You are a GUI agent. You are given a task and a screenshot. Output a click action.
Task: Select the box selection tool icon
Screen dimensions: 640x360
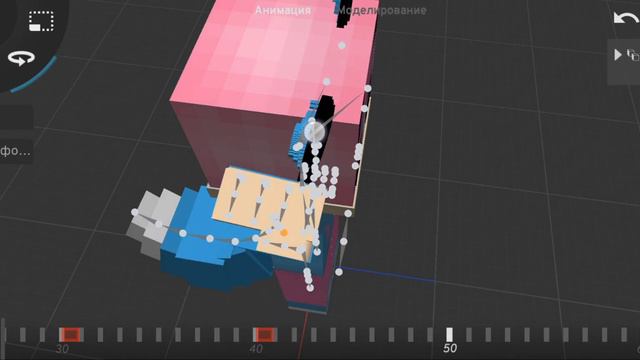41,21
